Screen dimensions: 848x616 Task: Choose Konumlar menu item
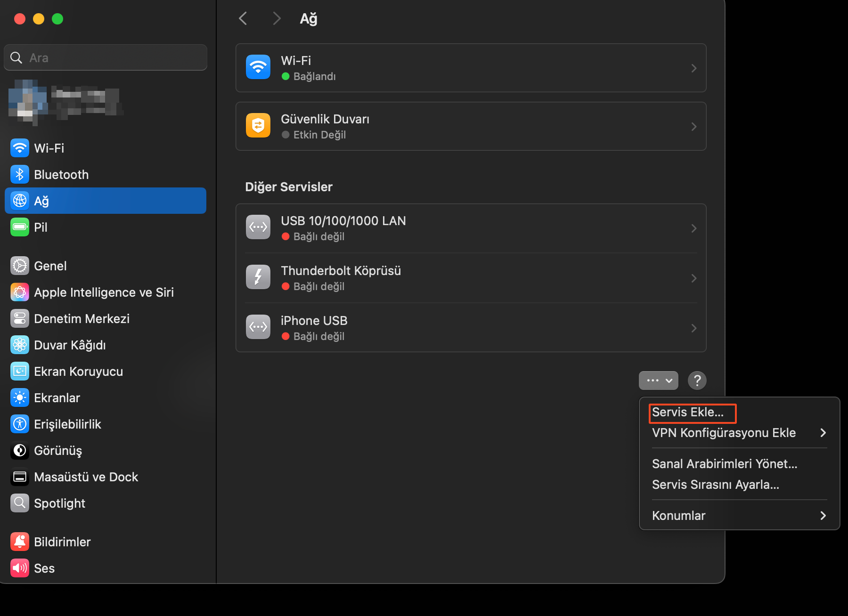click(x=740, y=516)
